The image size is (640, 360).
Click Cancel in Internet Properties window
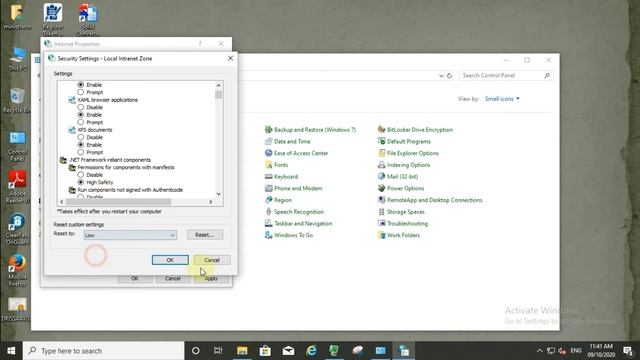point(173,278)
